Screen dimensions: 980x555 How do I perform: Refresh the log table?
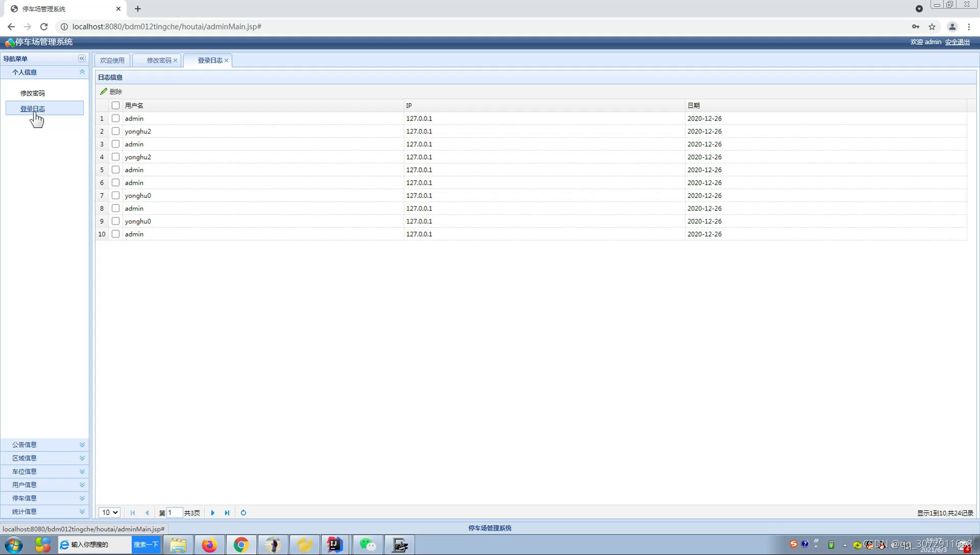[243, 513]
